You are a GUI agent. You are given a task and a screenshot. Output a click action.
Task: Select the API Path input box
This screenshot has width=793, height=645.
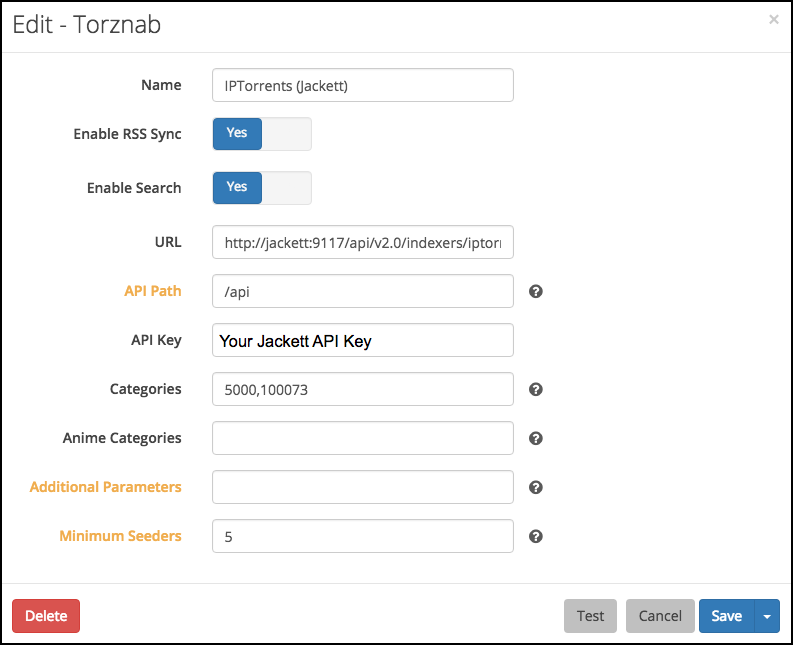pyautogui.click(x=363, y=291)
